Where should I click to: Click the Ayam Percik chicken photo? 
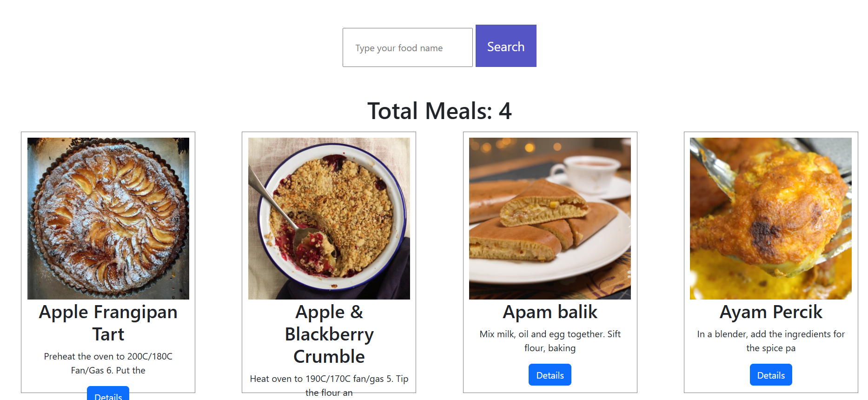[x=770, y=218]
